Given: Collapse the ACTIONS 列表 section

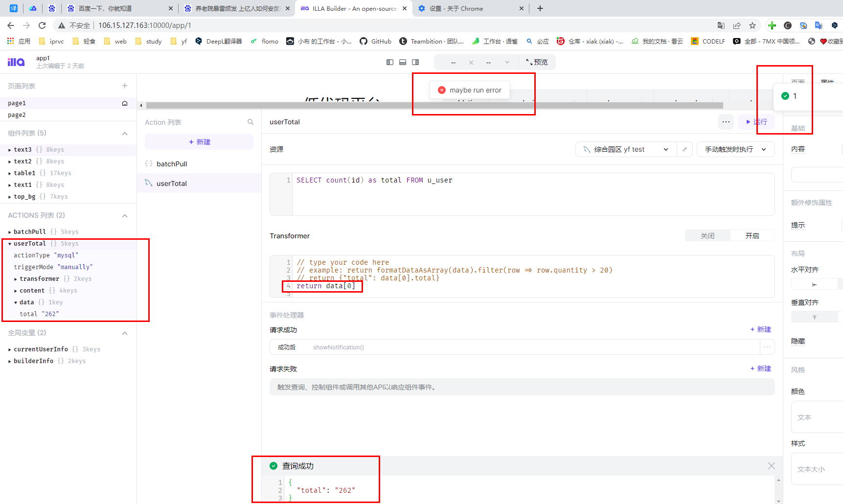Looking at the screenshot, I should 125,215.
